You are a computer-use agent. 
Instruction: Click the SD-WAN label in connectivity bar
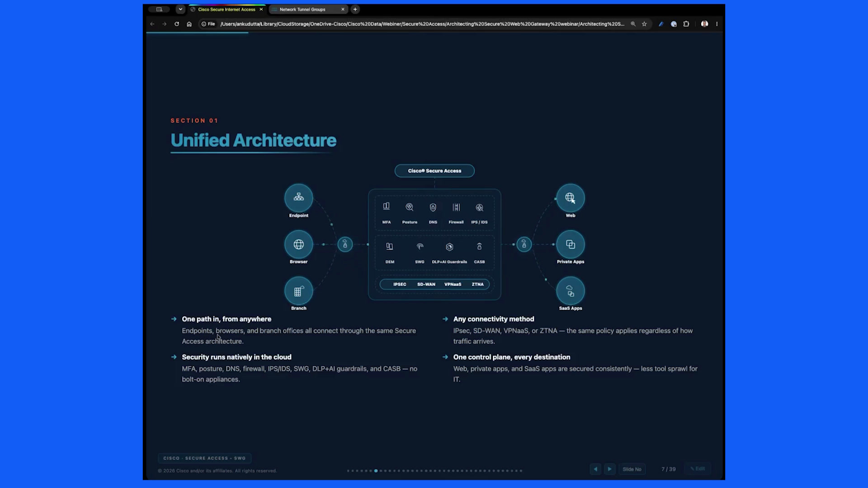426,284
